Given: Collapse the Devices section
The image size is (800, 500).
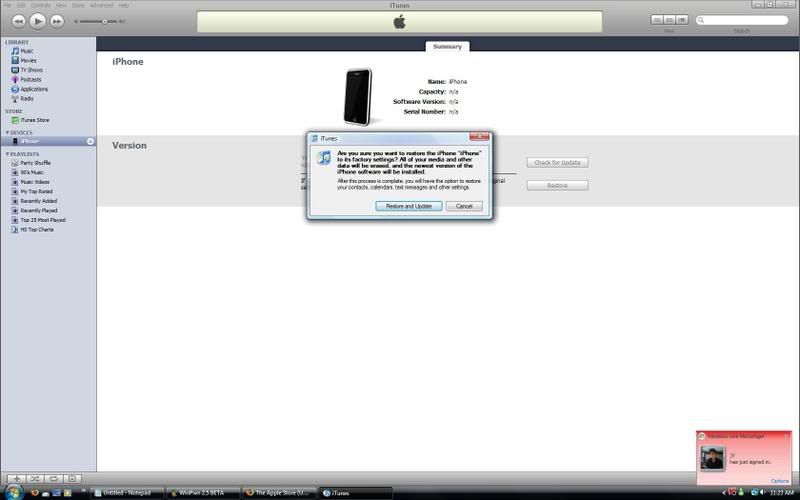Looking at the screenshot, I should click(x=7, y=132).
